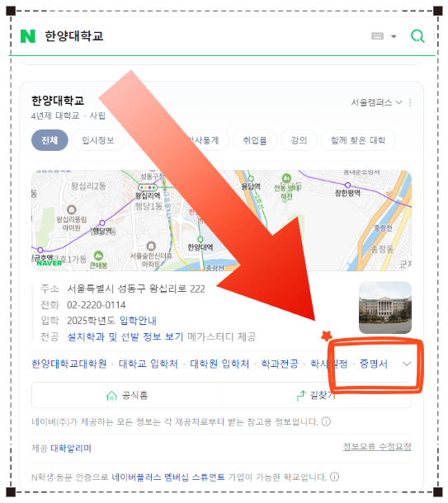Click the 길찾기 directions arrow icon
The height and width of the screenshot is (503, 448).
[x=301, y=396]
